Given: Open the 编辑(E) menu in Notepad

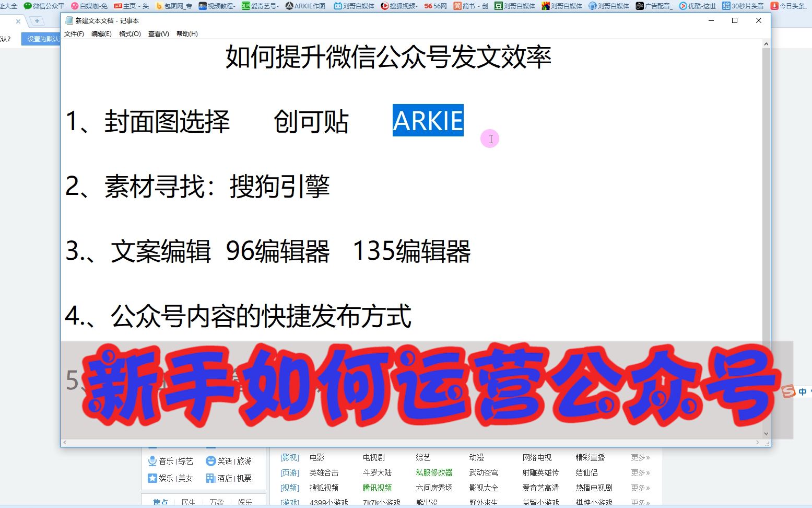Looking at the screenshot, I should (x=101, y=34).
